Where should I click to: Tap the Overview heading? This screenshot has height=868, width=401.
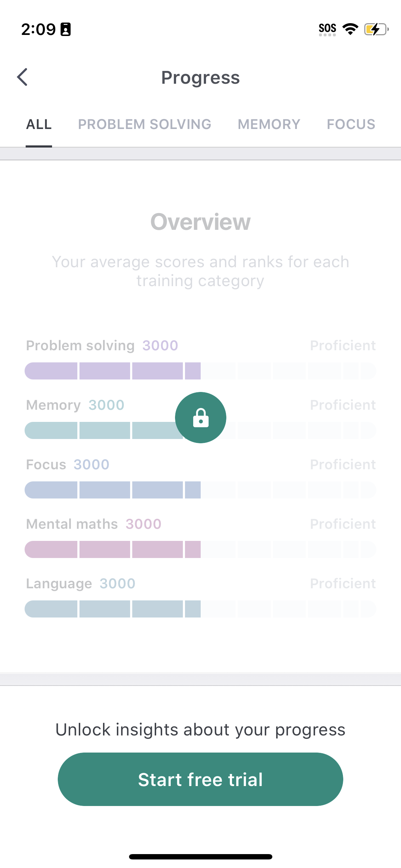coord(200,222)
